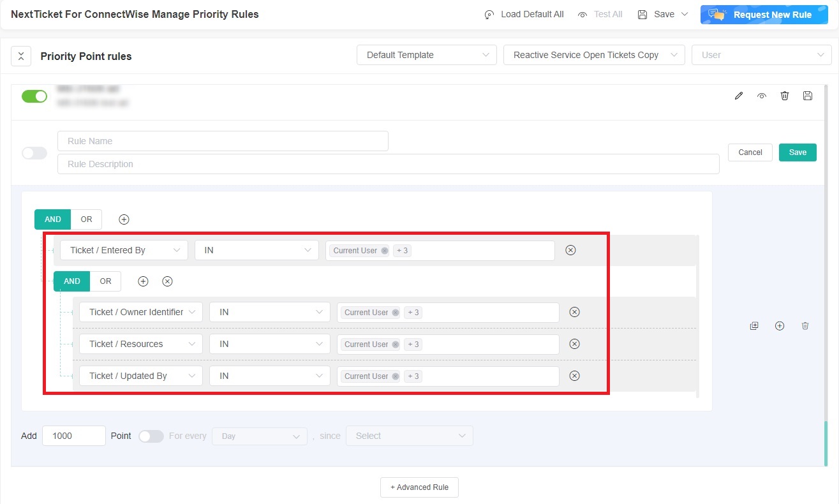
Task: Delete the nested AND/OR group
Action: pos(167,281)
